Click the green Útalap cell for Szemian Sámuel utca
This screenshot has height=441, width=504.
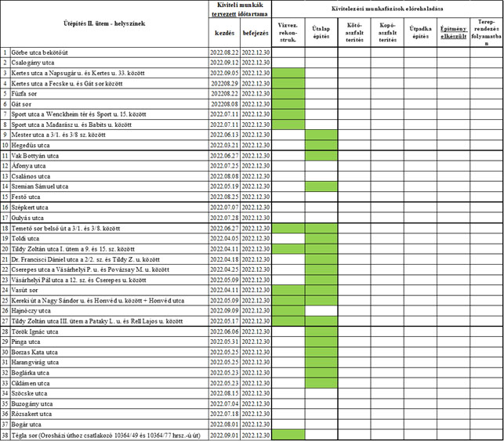[x=321, y=186]
